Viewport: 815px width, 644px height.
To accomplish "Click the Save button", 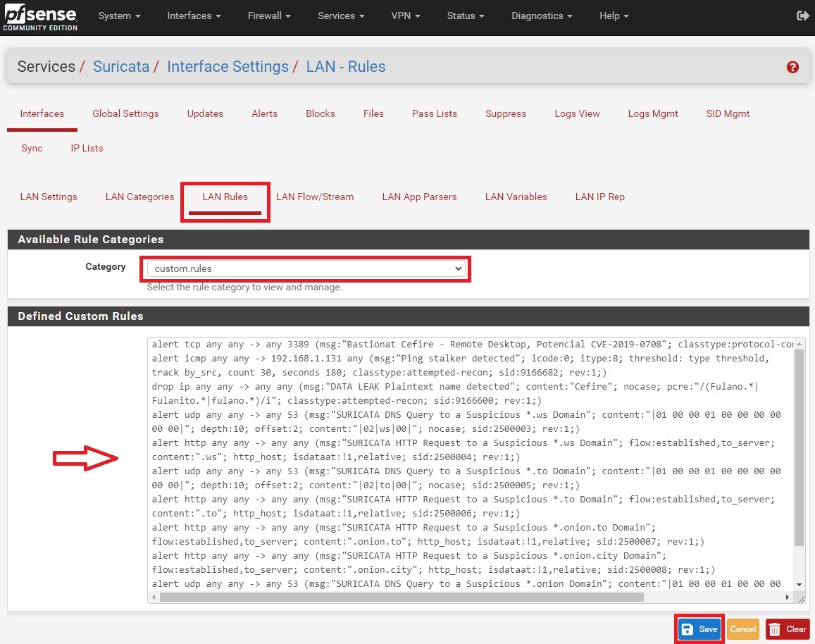I will (699, 629).
